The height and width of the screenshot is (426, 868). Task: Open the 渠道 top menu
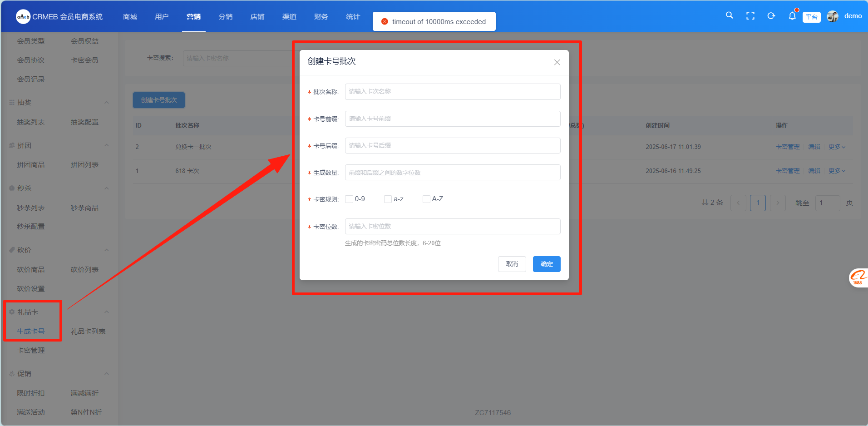(289, 16)
